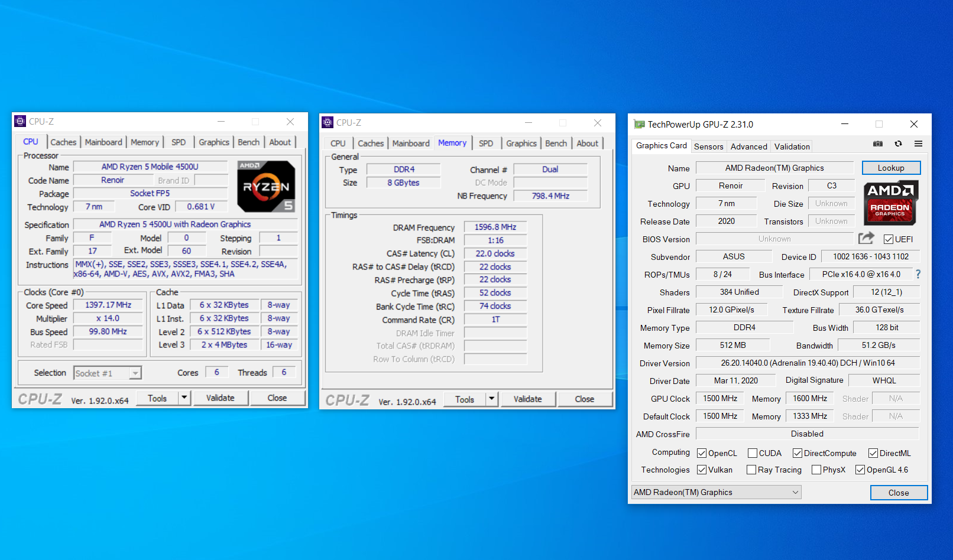Screen dimensions: 953x560
Task: Toggle the Vulkan checkbox
Action: click(702, 470)
